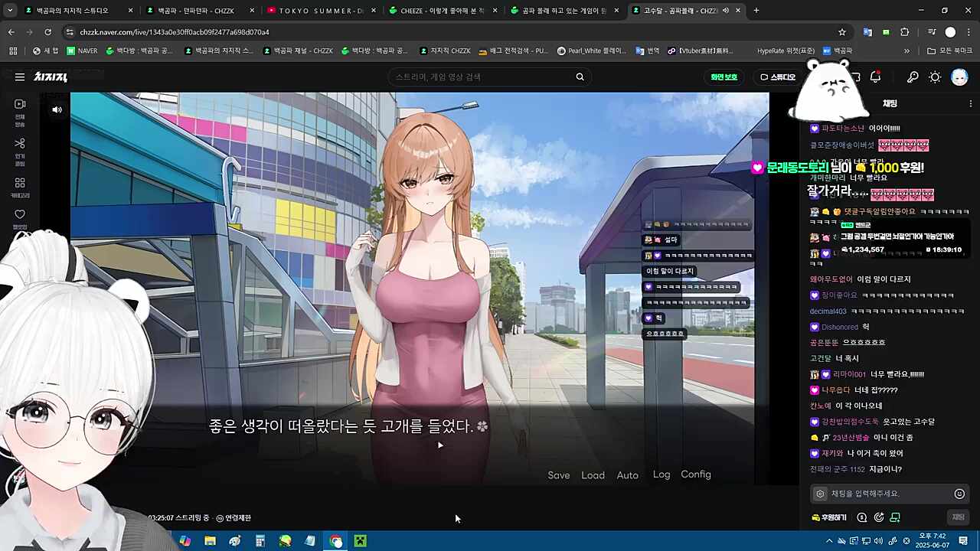Open the tab search dropdown arrow
The width and height of the screenshot is (980, 551).
[x=10, y=11]
